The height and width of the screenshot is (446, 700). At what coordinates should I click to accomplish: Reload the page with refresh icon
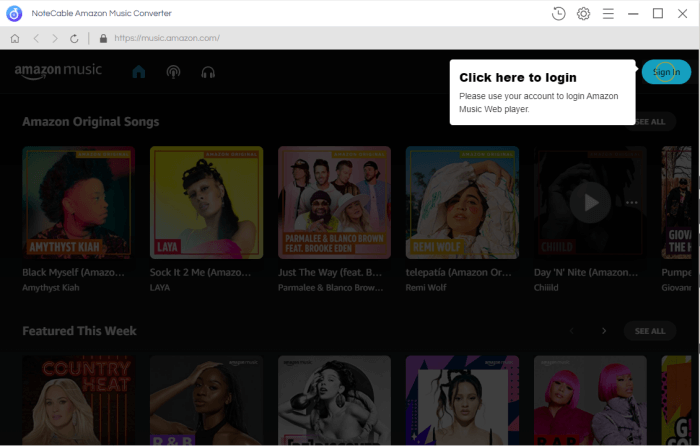tap(74, 38)
